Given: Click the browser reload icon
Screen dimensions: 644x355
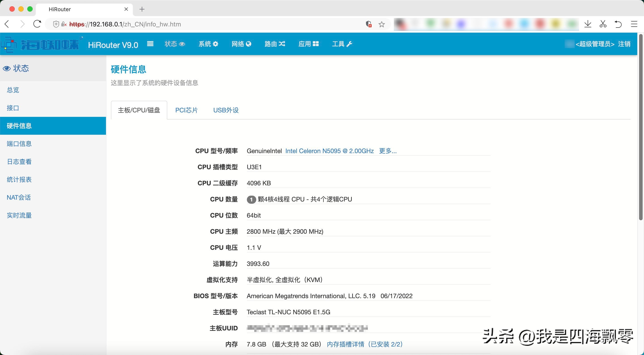Looking at the screenshot, I should (x=37, y=24).
